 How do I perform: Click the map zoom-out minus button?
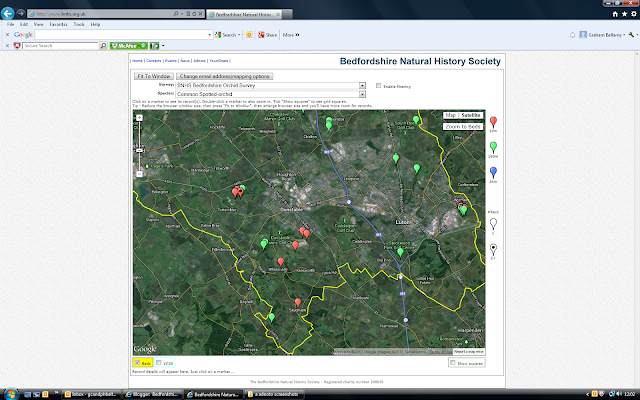(139, 174)
